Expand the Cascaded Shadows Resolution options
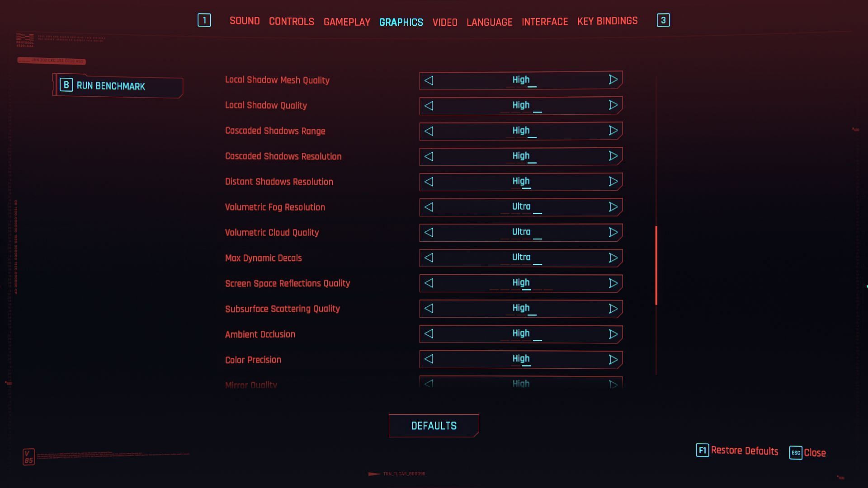The width and height of the screenshot is (868, 488). pyautogui.click(x=612, y=155)
